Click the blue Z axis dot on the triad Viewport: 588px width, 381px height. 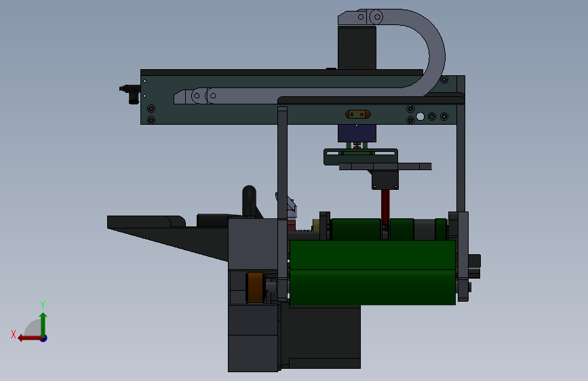point(44,338)
